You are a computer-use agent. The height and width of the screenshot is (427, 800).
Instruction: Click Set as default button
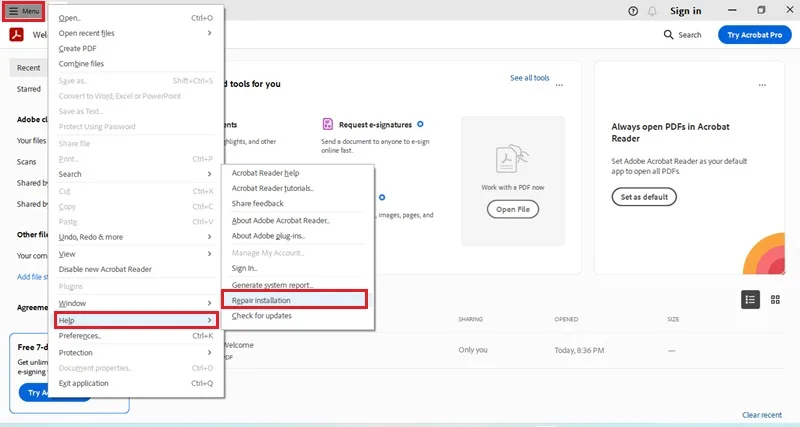point(644,197)
